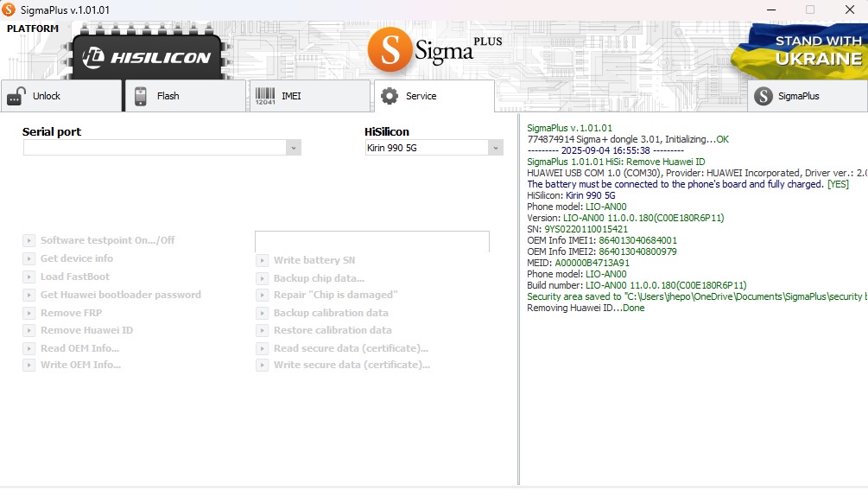Click Repair "Chip is damaged" button
Screen dimensions: 868x490
pos(327,295)
